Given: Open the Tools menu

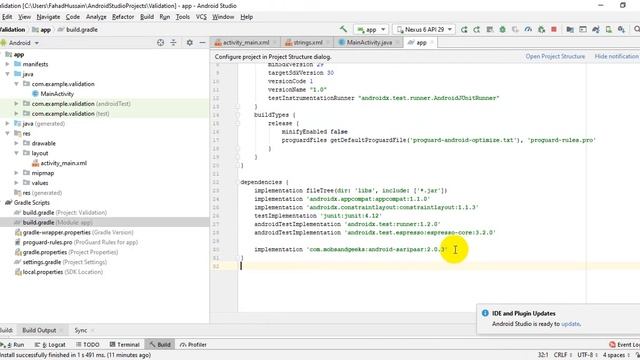Looking at the screenshot, I should tap(183, 17).
